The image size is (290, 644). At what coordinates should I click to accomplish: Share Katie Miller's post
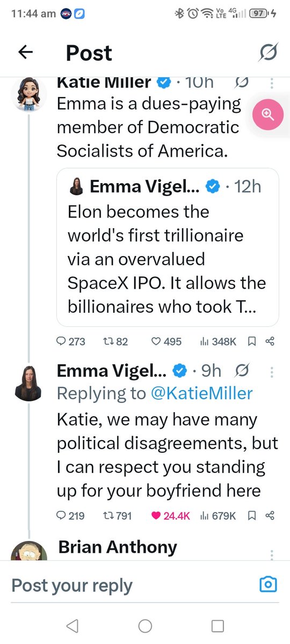[270, 341]
